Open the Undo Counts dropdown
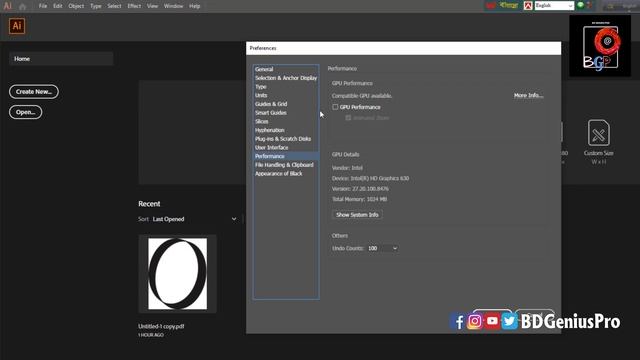640x360 pixels. [382, 248]
